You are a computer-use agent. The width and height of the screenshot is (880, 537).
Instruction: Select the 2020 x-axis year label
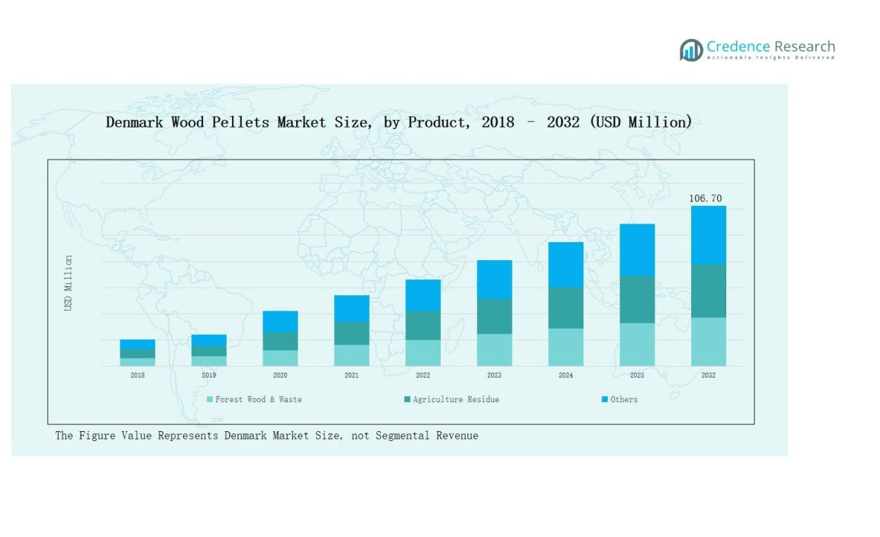280,375
